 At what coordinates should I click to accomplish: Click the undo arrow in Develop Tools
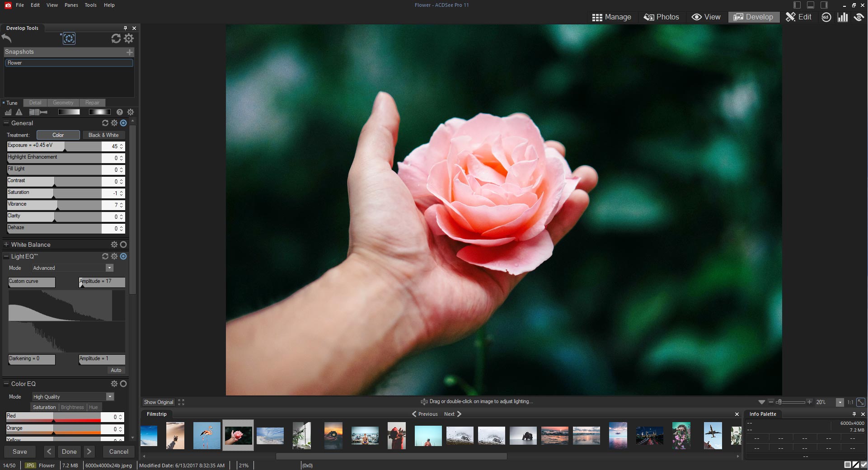click(x=7, y=38)
